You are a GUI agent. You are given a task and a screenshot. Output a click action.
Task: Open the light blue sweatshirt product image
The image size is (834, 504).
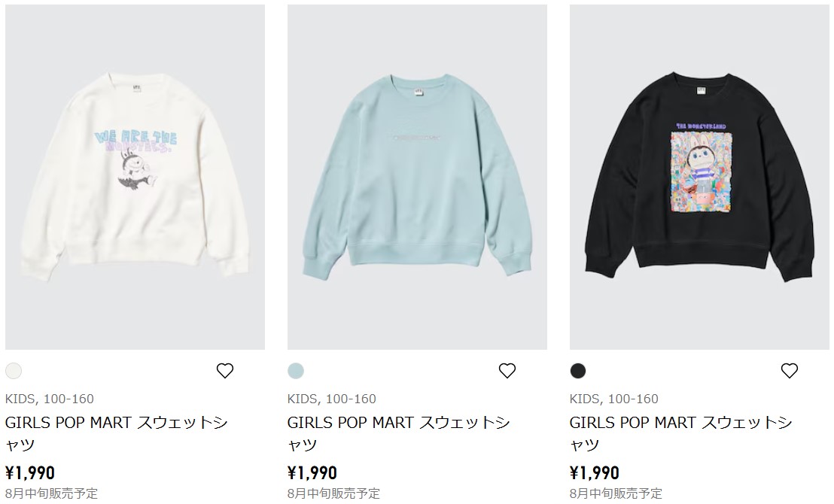[417, 177]
